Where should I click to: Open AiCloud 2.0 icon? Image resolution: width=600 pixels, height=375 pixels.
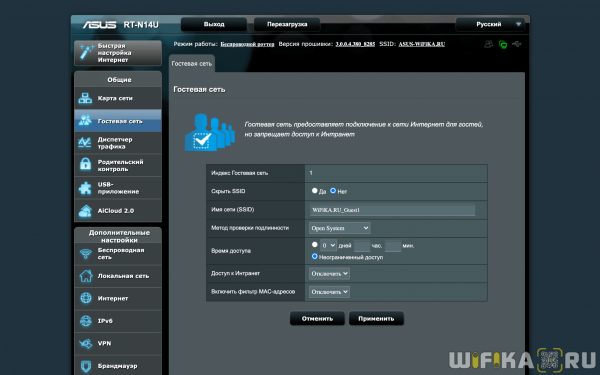[x=85, y=211]
